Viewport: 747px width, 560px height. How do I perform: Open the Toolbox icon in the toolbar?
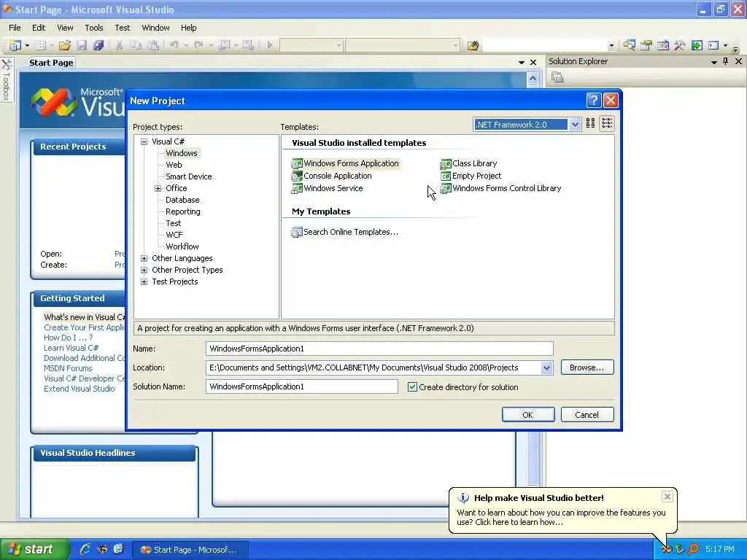(x=679, y=45)
